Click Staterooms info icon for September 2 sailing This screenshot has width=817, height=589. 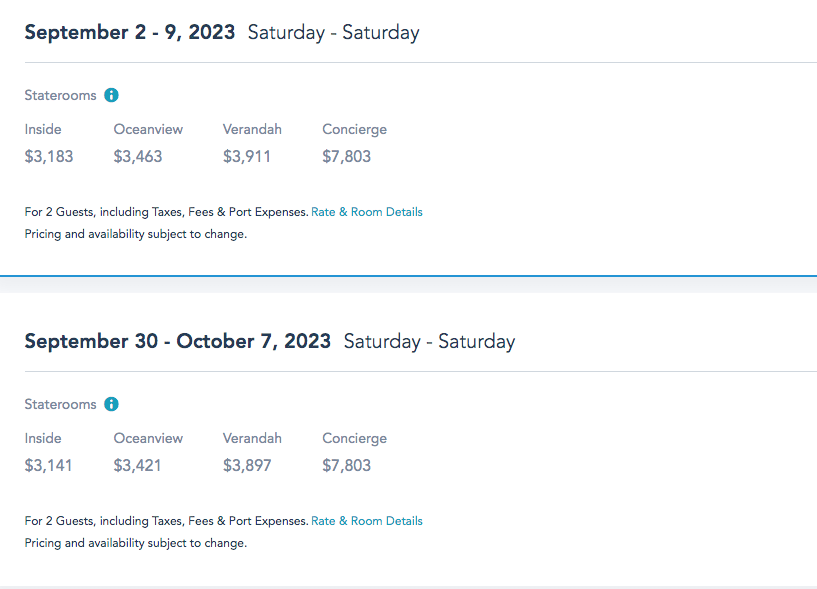pos(112,95)
